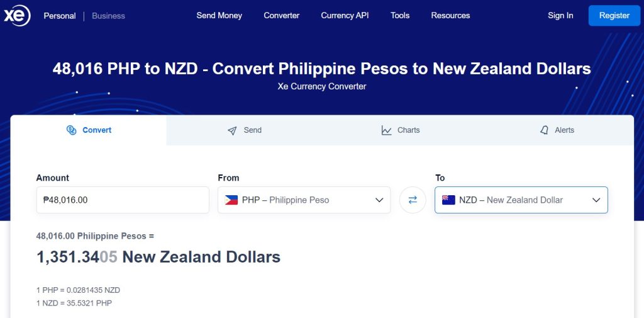Switch to the Send tab
The image size is (644, 318).
click(x=245, y=130)
